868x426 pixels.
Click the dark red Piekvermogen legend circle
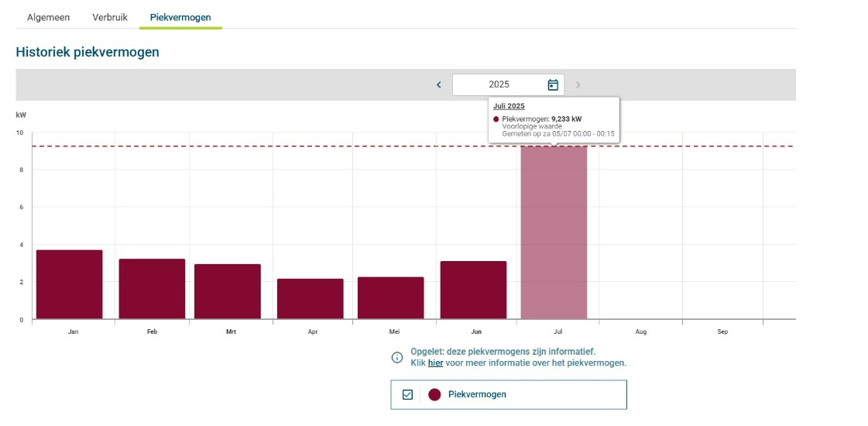[434, 394]
